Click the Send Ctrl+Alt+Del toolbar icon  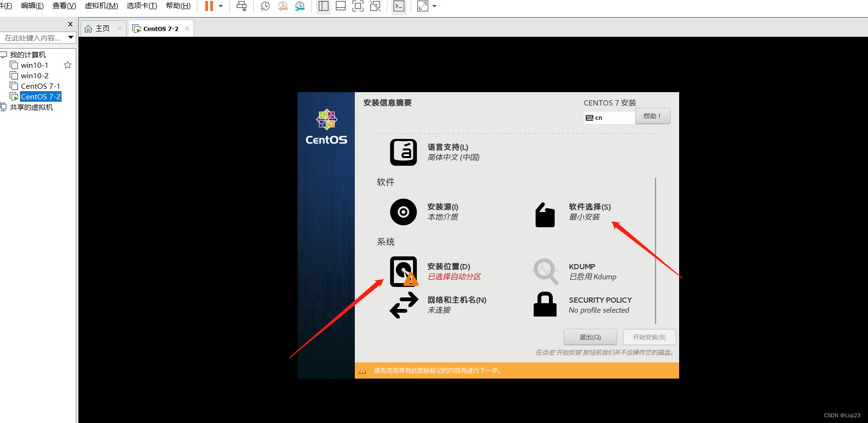242,6
